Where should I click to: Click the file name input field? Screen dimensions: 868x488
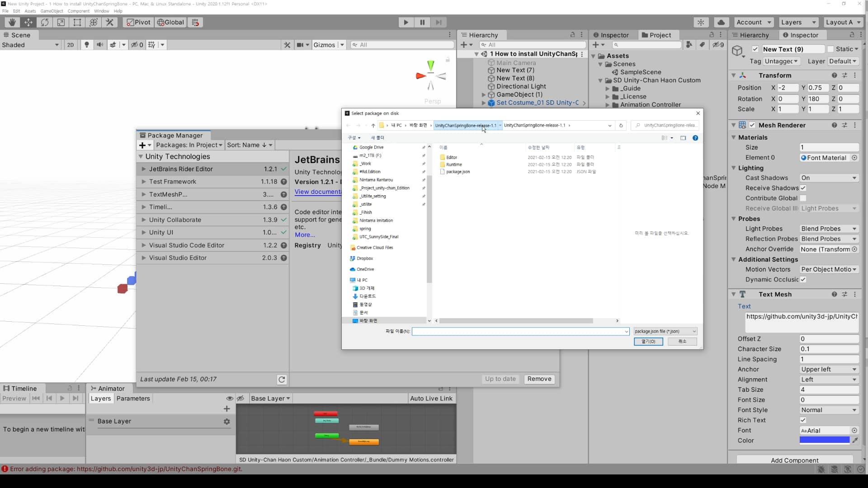[519, 331]
